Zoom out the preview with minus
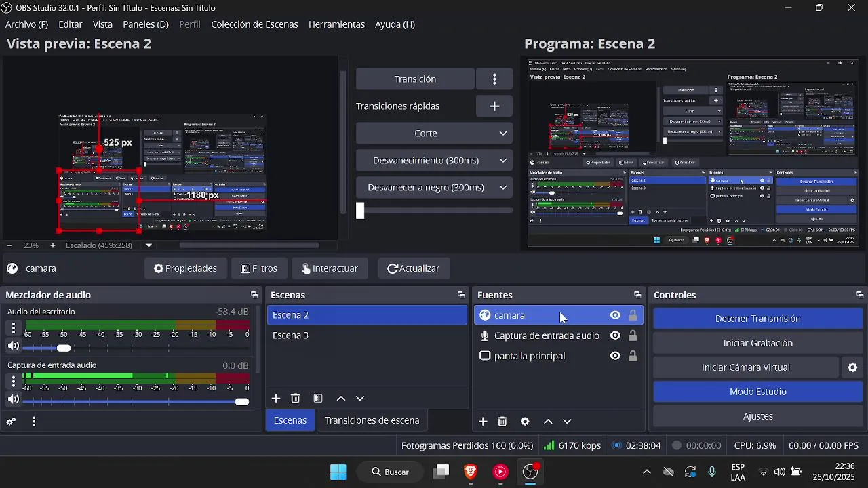The width and height of the screenshot is (868, 488). point(9,245)
